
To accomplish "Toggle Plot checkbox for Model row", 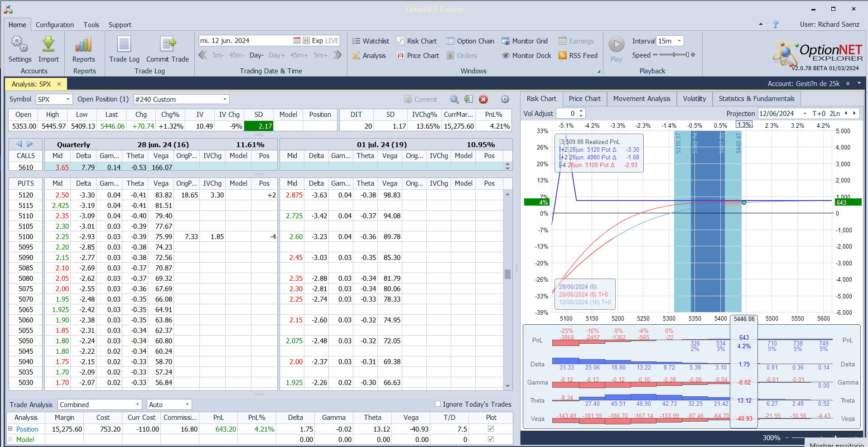I will pyautogui.click(x=491, y=439).
